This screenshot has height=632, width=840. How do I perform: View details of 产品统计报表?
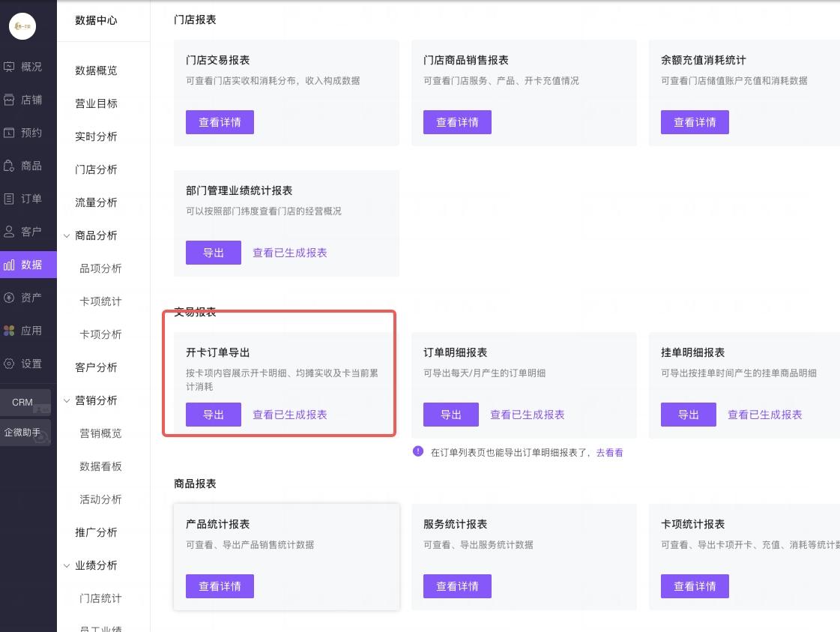[220, 586]
